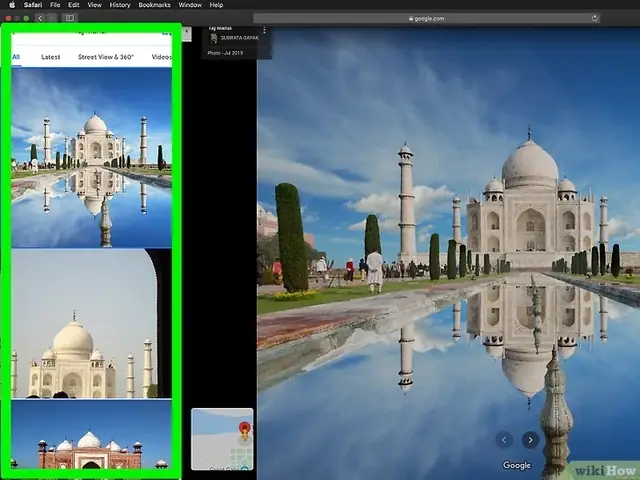Image resolution: width=640 pixels, height=480 pixels.
Task: Open the History menu
Action: 120,5
